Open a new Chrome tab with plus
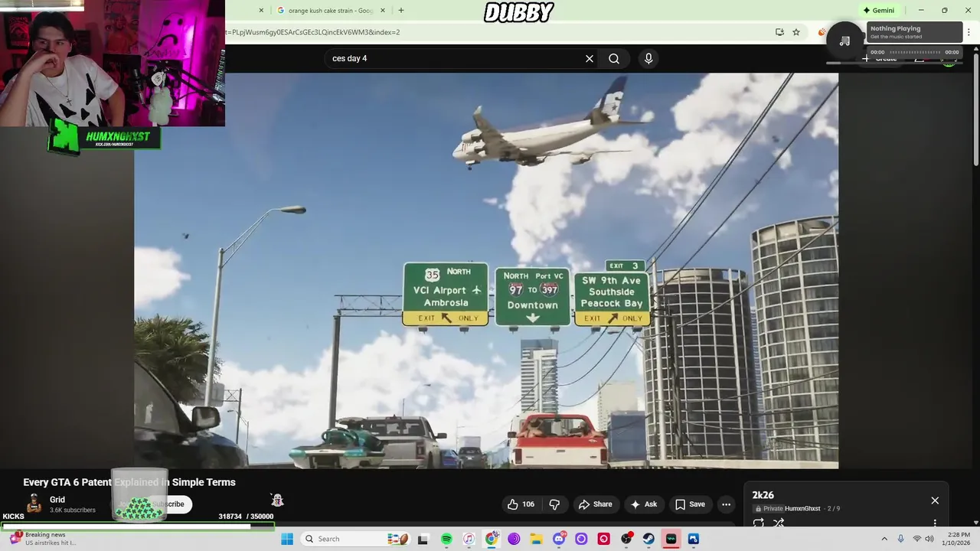This screenshot has width=980, height=551. (x=401, y=11)
